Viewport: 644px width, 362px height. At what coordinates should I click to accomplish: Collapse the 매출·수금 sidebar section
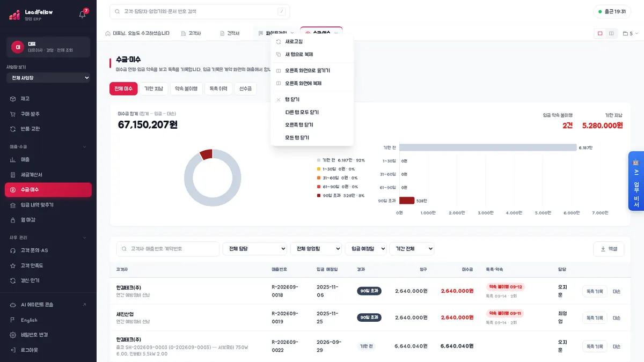point(48,146)
